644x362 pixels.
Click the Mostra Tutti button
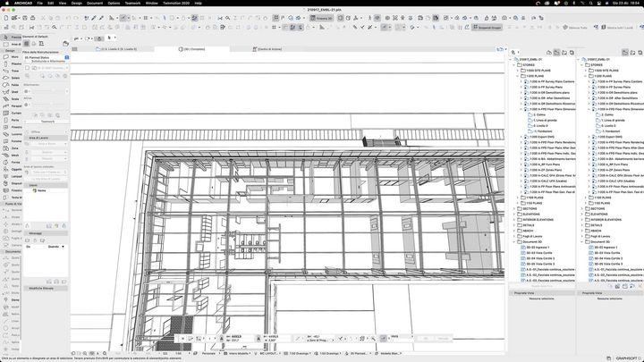click(575, 28)
